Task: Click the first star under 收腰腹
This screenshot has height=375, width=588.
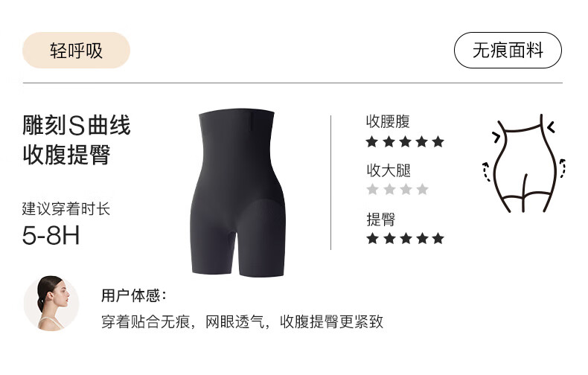Action: tap(371, 142)
